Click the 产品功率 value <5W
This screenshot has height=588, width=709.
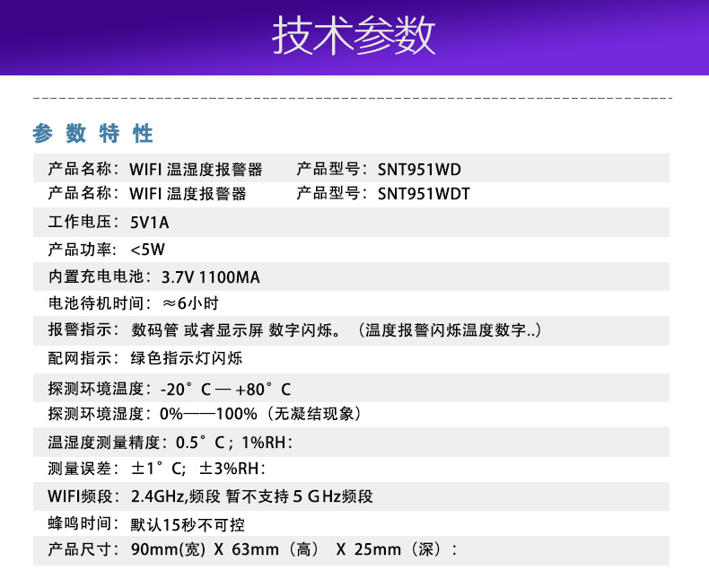pyautogui.click(x=148, y=250)
